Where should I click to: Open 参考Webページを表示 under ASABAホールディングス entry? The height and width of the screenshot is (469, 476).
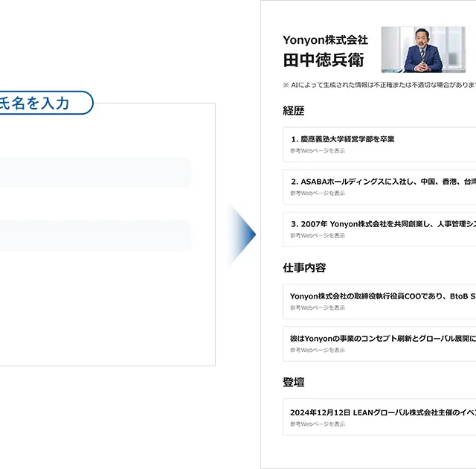coord(318,193)
